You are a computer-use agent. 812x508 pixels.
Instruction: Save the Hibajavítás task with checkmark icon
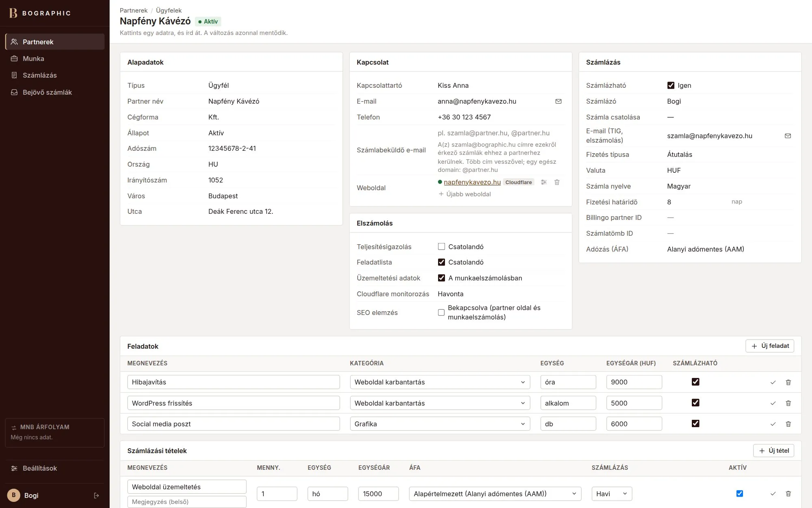(x=773, y=382)
